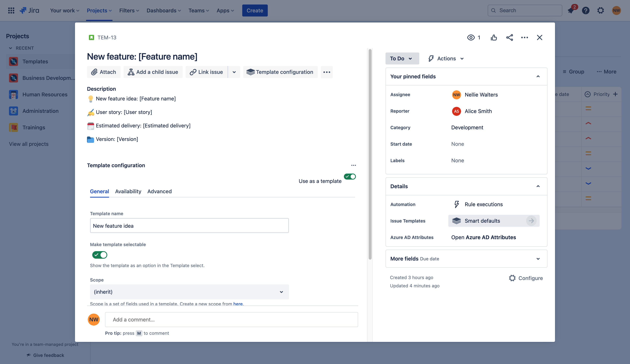
Task: Click the thumbs up vote icon
Action: [x=494, y=37]
